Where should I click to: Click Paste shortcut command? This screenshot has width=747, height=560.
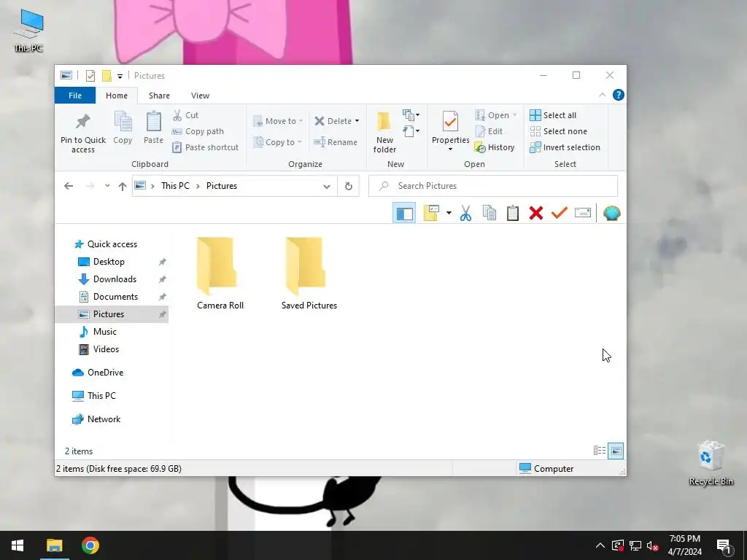point(205,147)
